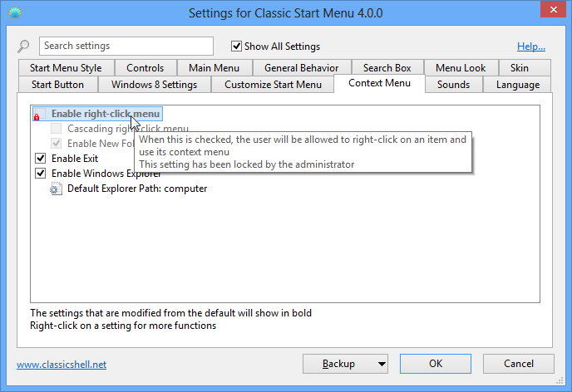Open the Skin tab
Image resolution: width=572 pixels, height=392 pixels.
click(x=519, y=68)
